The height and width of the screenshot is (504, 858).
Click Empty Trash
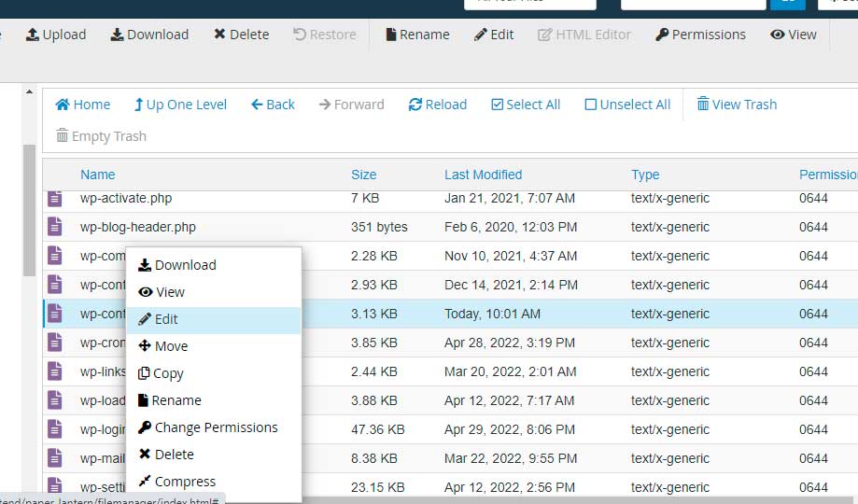point(101,135)
